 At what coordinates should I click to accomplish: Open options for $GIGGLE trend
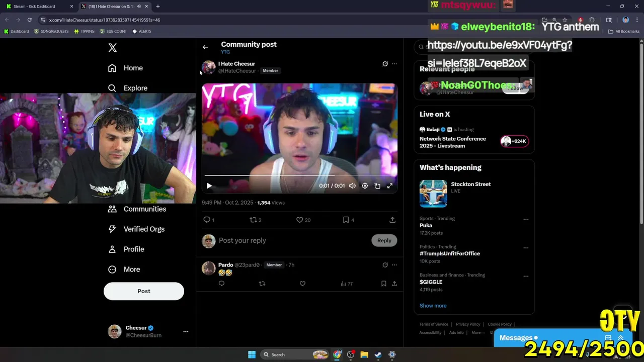526,276
